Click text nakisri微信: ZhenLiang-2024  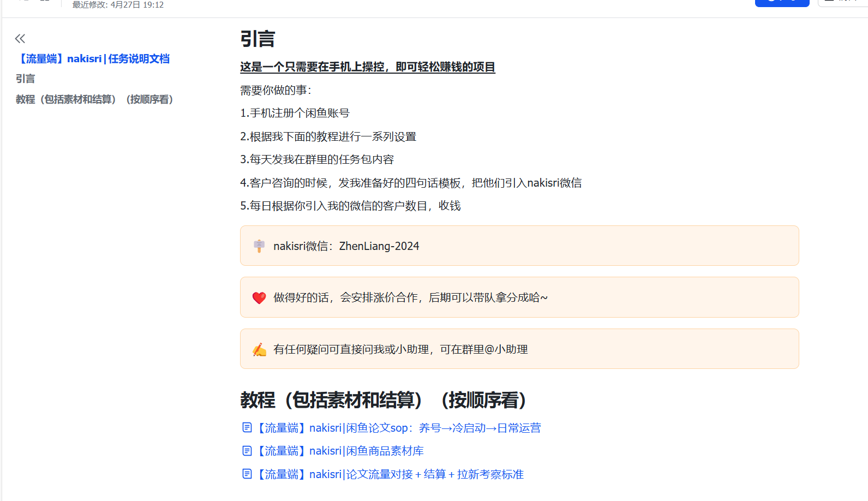coord(346,246)
